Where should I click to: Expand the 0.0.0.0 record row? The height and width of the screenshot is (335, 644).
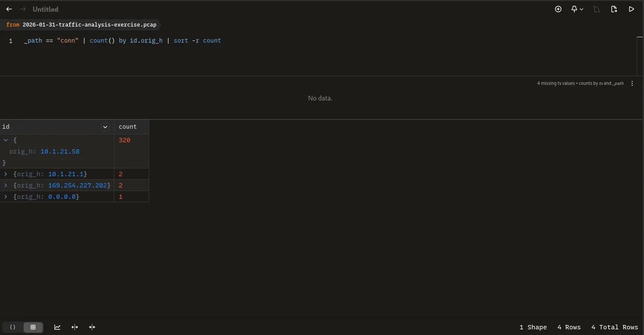pyautogui.click(x=6, y=197)
